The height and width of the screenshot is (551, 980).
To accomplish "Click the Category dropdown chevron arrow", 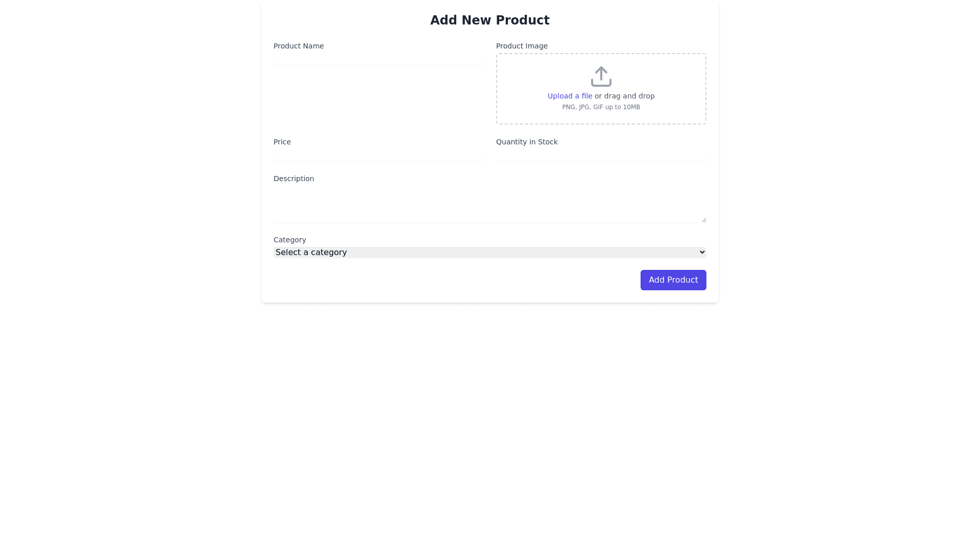I will point(702,253).
